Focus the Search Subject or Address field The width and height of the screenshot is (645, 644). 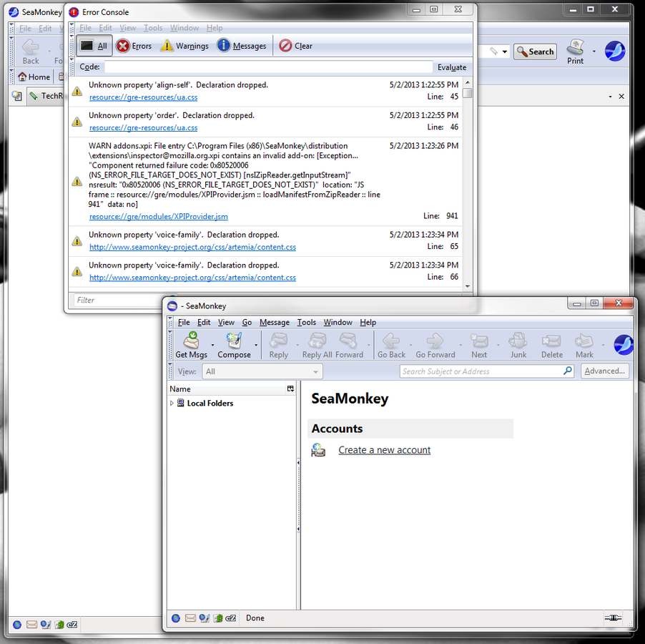tap(487, 371)
